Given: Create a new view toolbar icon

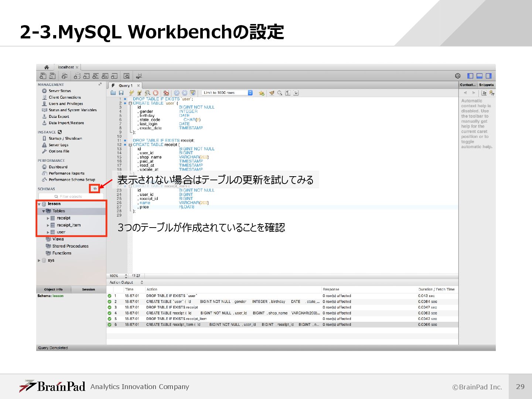Looking at the screenshot, I should [96, 76].
